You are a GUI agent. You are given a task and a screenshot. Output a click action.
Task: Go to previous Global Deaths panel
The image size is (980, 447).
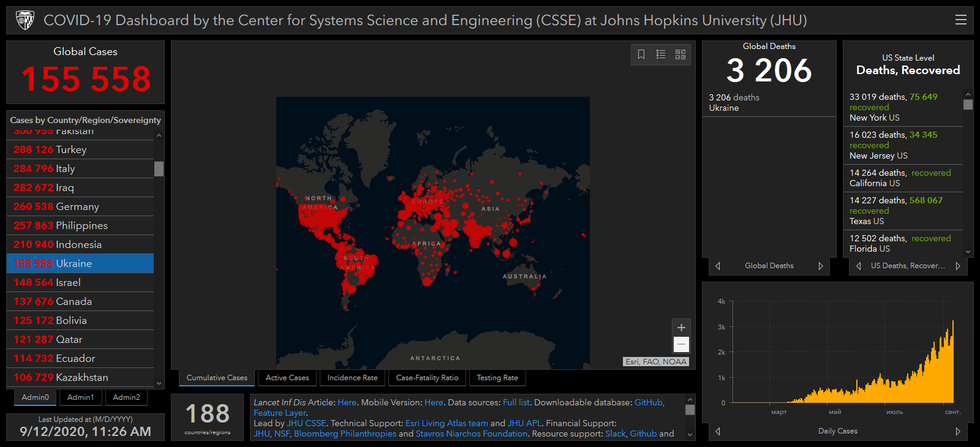[x=718, y=266]
